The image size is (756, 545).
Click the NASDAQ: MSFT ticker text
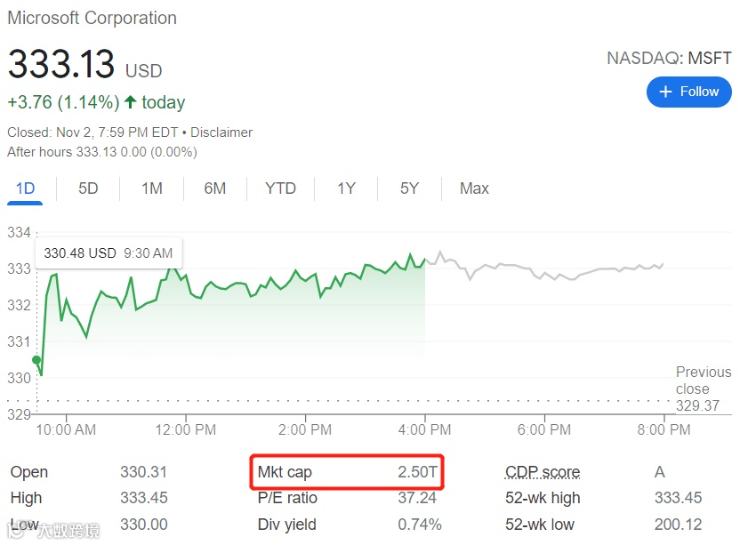point(669,59)
